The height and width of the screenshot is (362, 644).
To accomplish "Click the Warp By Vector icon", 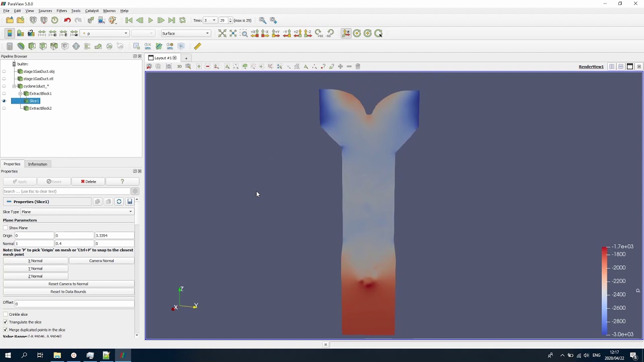I will (x=98, y=46).
